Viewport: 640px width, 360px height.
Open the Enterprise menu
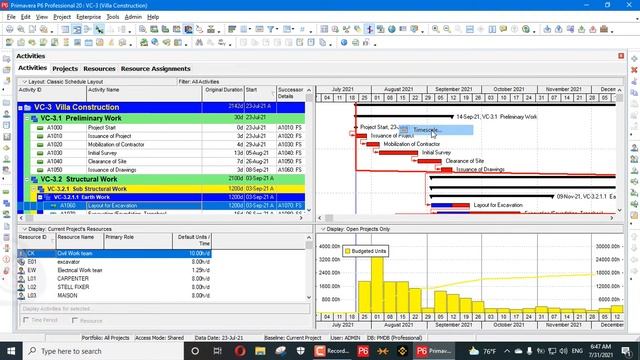click(89, 17)
